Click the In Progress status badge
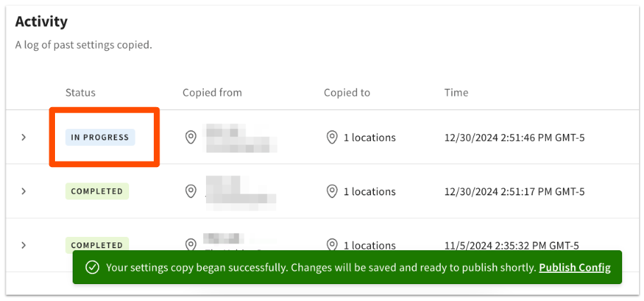The width and height of the screenshot is (644, 301). (100, 137)
